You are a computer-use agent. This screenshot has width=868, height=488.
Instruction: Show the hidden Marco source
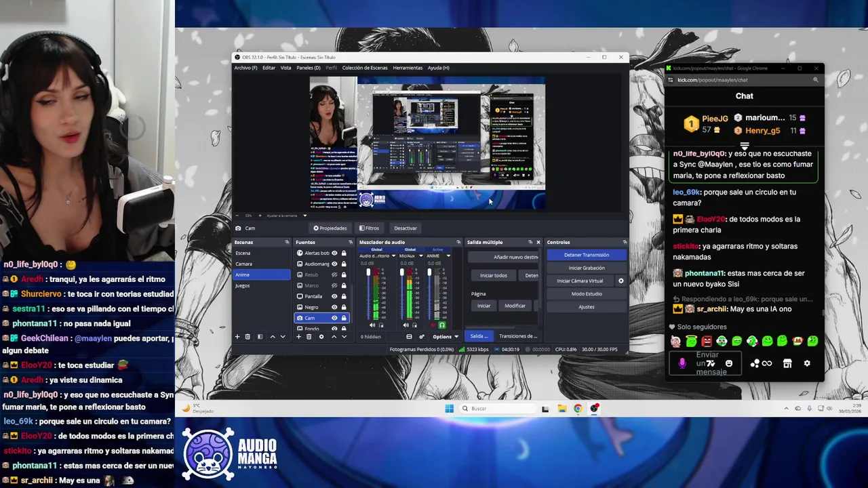pos(334,285)
